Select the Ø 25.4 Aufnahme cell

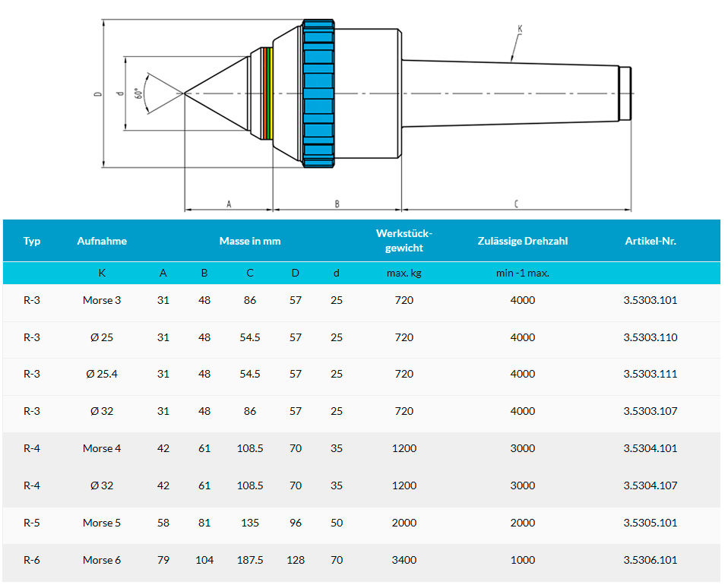click(102, 374)
